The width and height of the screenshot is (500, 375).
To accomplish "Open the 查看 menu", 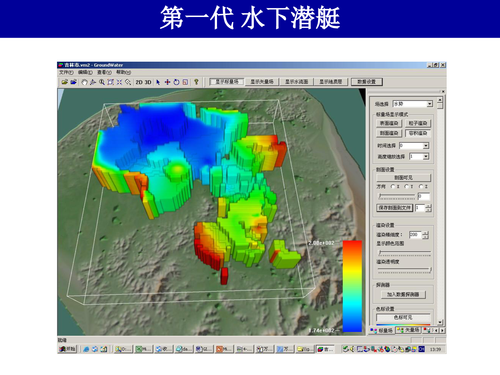I will [x=104, y=72].
